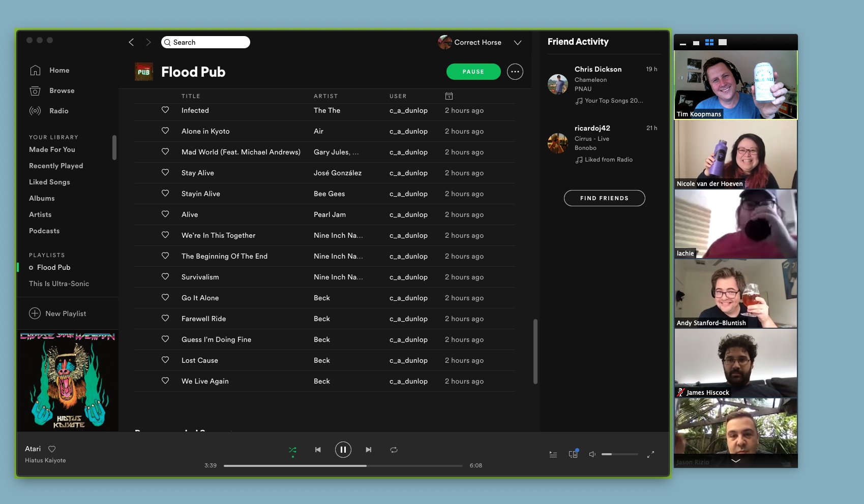Like the song Stay Alive

(165, 172)
